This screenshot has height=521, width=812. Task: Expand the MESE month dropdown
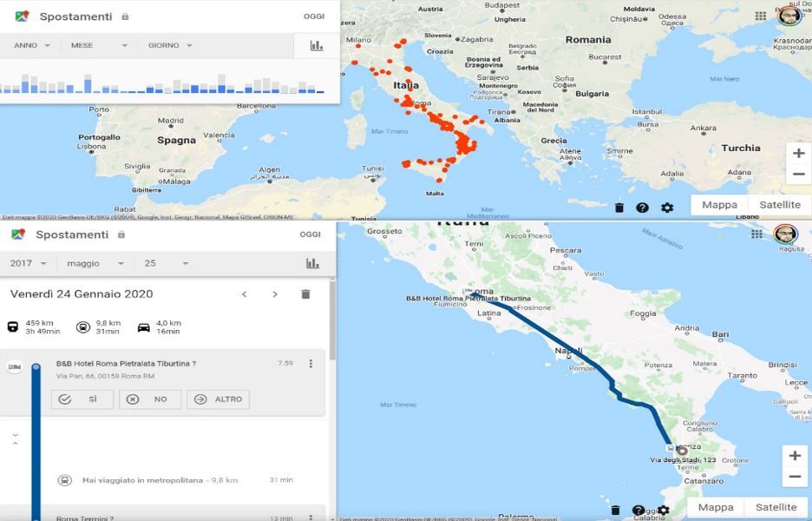point(100,45)
